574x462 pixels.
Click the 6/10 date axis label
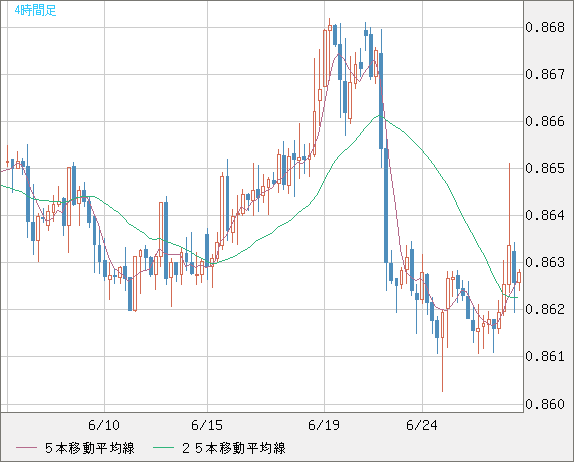pyautogui.click(x=104, y=425)
